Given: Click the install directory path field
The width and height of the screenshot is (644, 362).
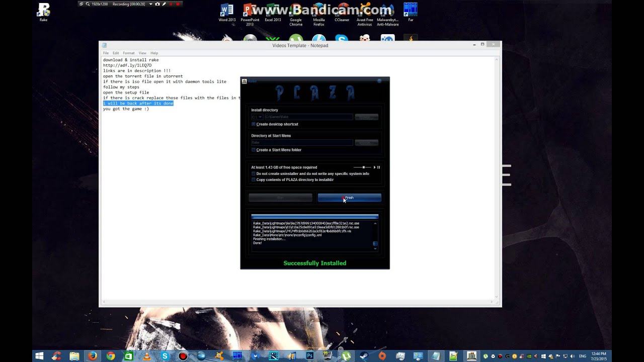Looking at the screenshot, I should point(308,117).
